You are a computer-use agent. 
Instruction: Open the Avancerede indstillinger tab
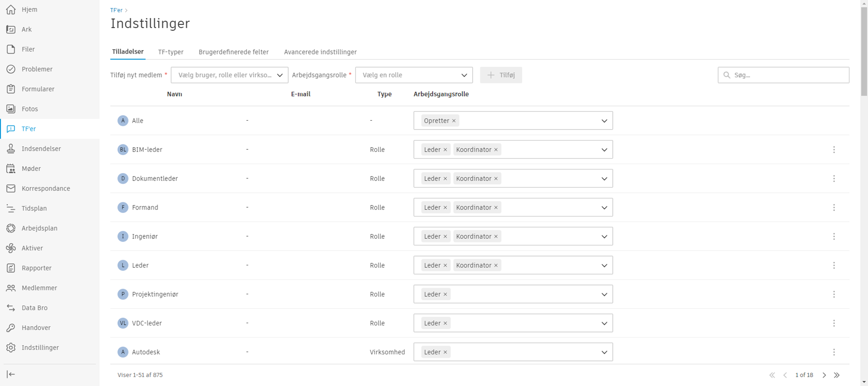[x=320, y=52]
